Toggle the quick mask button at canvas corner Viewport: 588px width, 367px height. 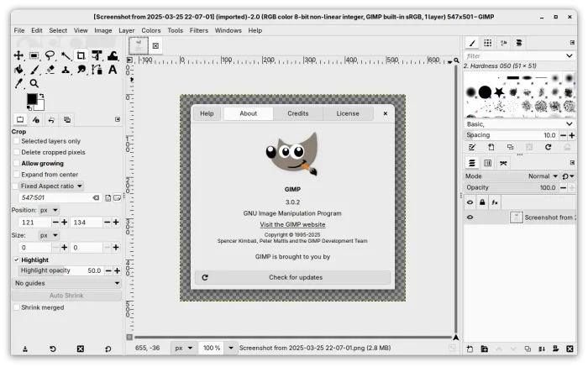129,338
